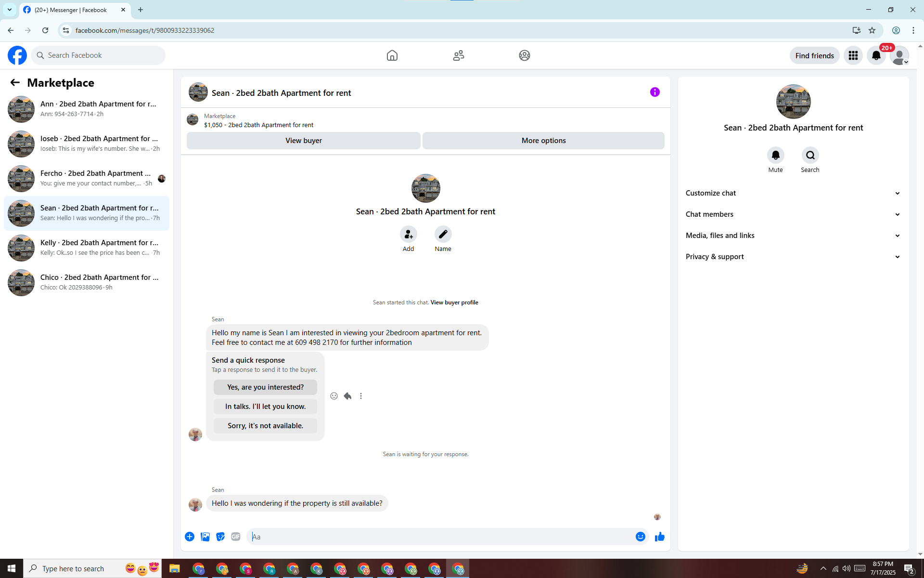View site information icon in address bar

[x=66, y=30]
